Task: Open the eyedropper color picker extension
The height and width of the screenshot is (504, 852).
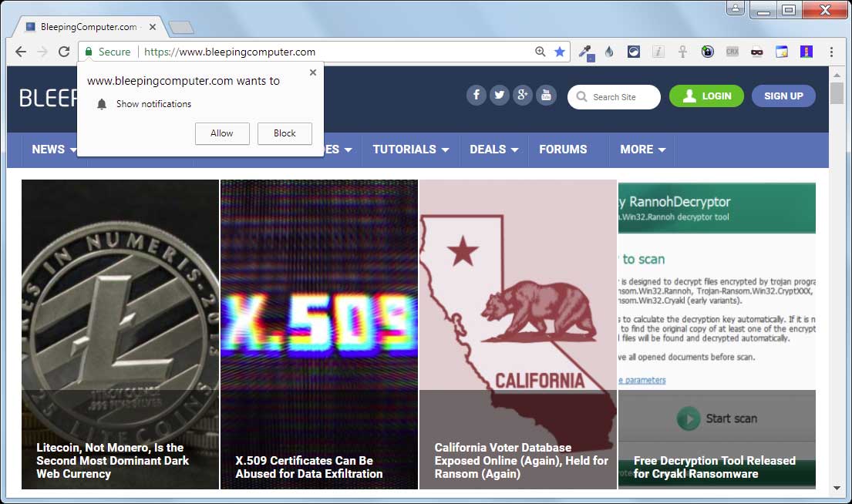Action: [x=586, y=52]
